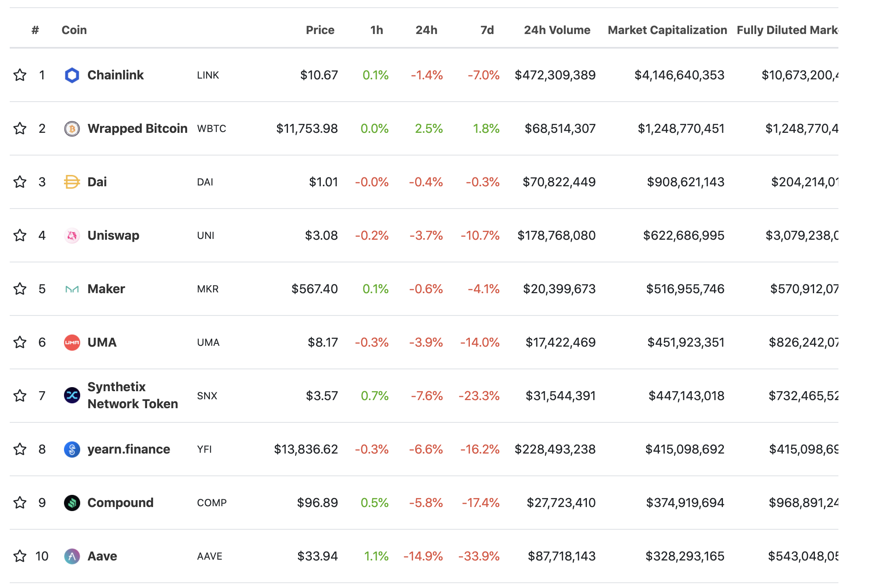Open the Chainlink coin page
This screenshot has width=870, height=588.
click(x=115, y=75)
